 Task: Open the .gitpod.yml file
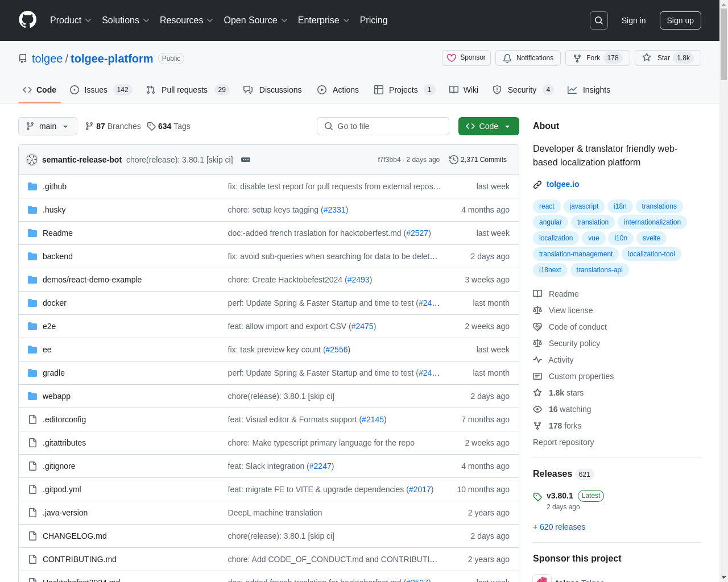point(62,489)
